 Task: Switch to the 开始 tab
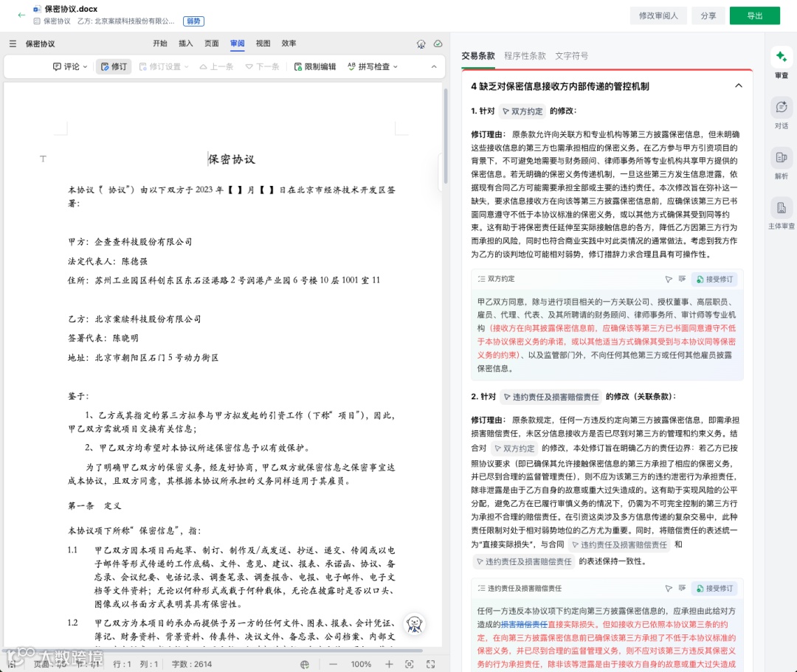[160, 44]
